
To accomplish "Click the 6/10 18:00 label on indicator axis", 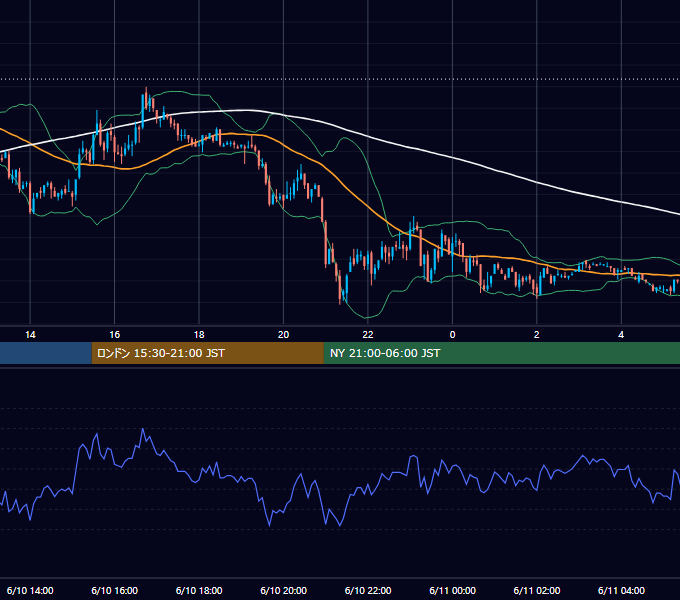I will 199,590.
